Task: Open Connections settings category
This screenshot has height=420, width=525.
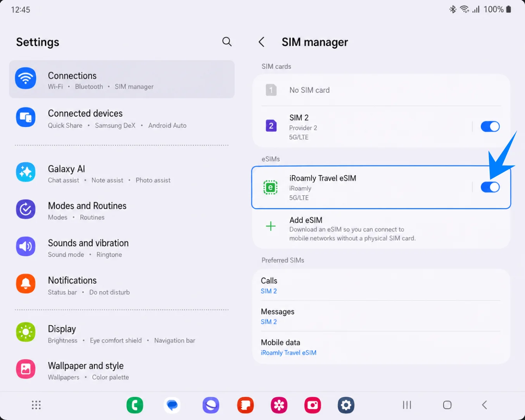Action: click(122, 79)
